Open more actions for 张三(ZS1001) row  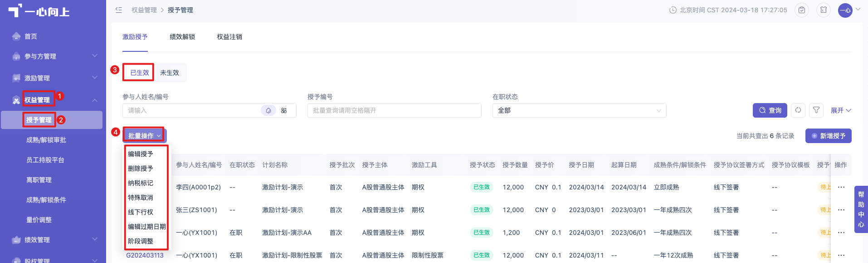[x=841, y=210]
